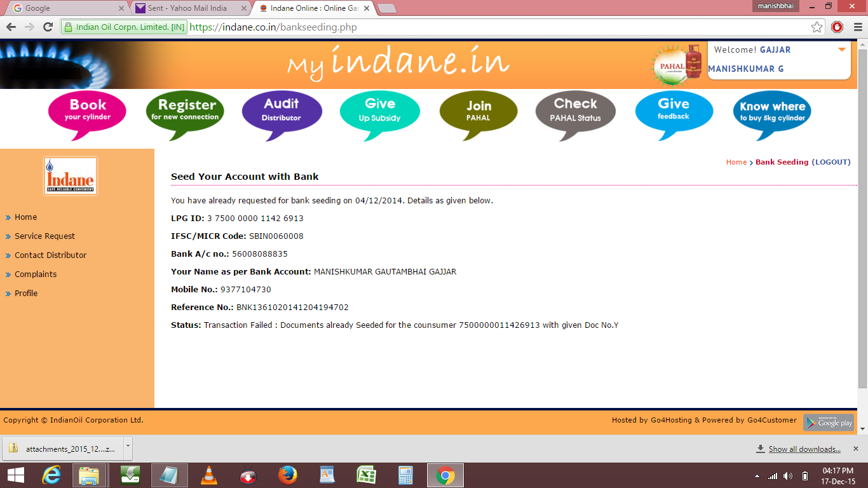Click the LOGOUT link
868x488 pixels.
click(x=831, y=162)
